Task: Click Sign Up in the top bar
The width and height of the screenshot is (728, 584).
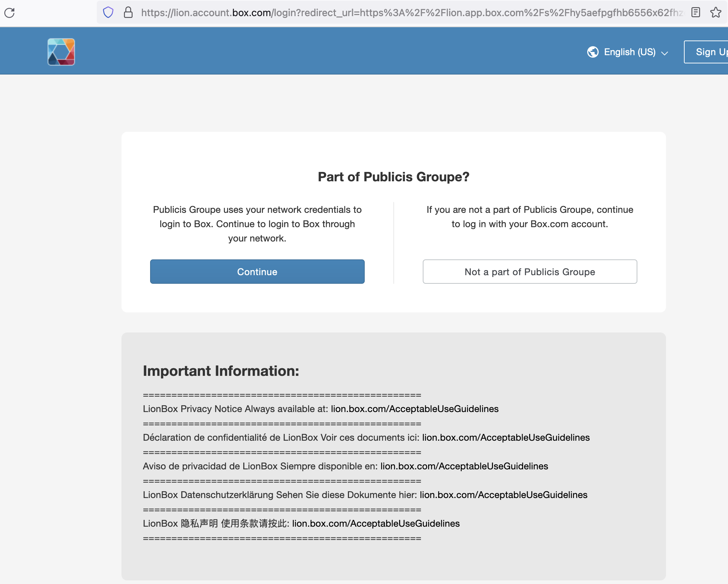Action: pos(711,52)
